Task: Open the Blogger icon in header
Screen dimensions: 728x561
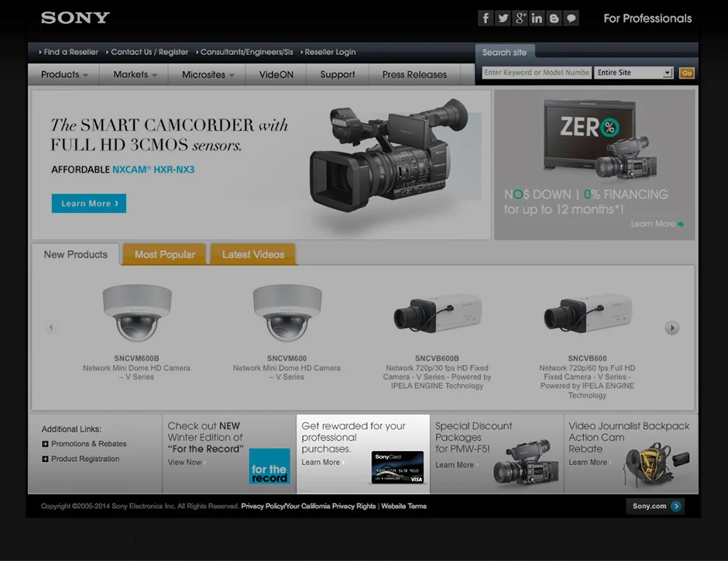Action: pos(554,18)
